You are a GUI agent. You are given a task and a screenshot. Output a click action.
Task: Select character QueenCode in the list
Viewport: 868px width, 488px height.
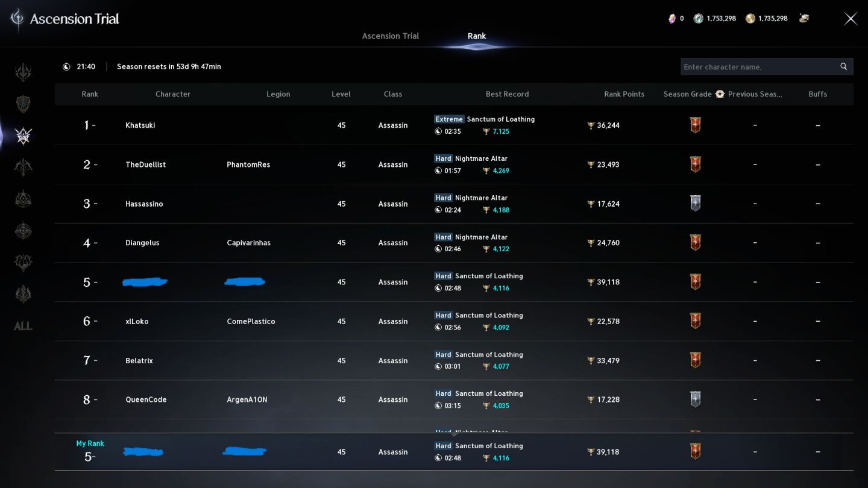[x=146, y=399]
